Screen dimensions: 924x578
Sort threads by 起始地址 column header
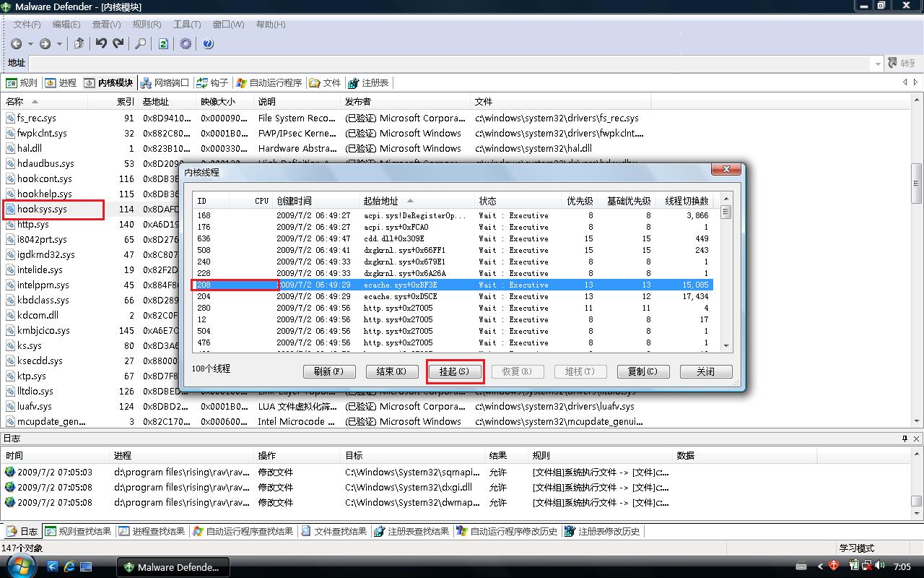pyautogui.click(x=417, y=201)
